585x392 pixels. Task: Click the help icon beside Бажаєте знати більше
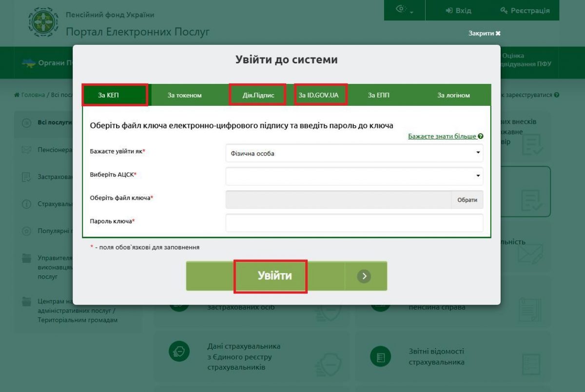click(481, 137)
